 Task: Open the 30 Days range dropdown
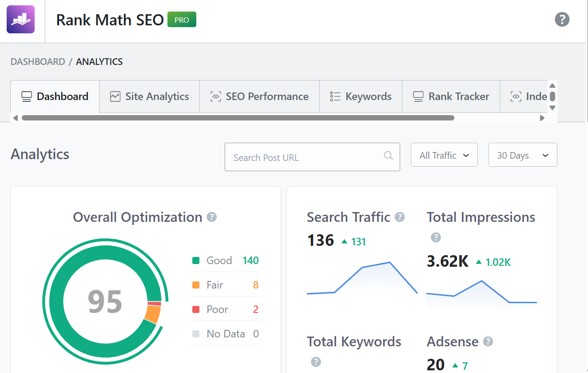click(523, 155)
